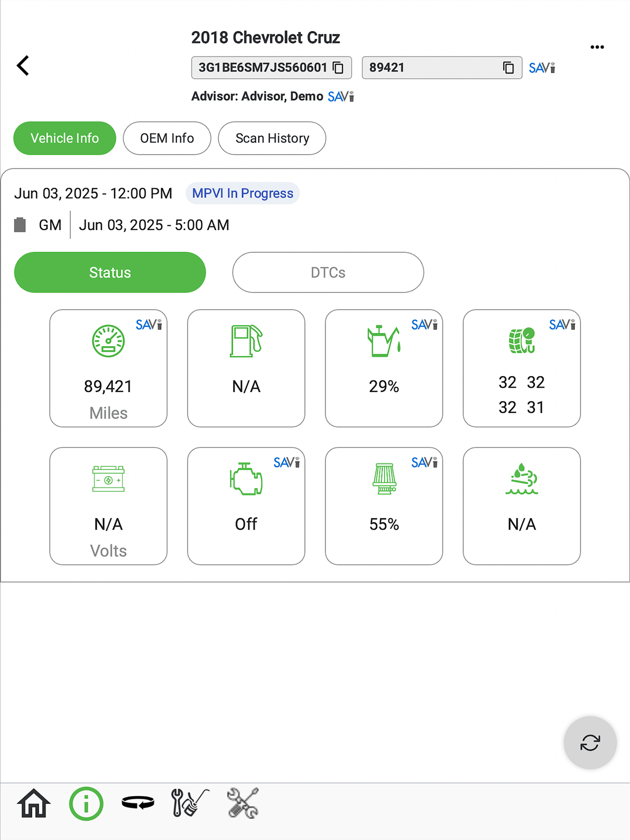630x840 pixels.
Task: Click the Advisor: Advisor, Demo text
Action: [x=257, y=96]
